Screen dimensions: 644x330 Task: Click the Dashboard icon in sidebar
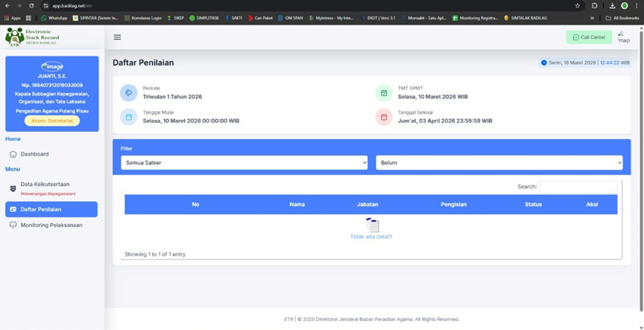[x=13, y=154]
